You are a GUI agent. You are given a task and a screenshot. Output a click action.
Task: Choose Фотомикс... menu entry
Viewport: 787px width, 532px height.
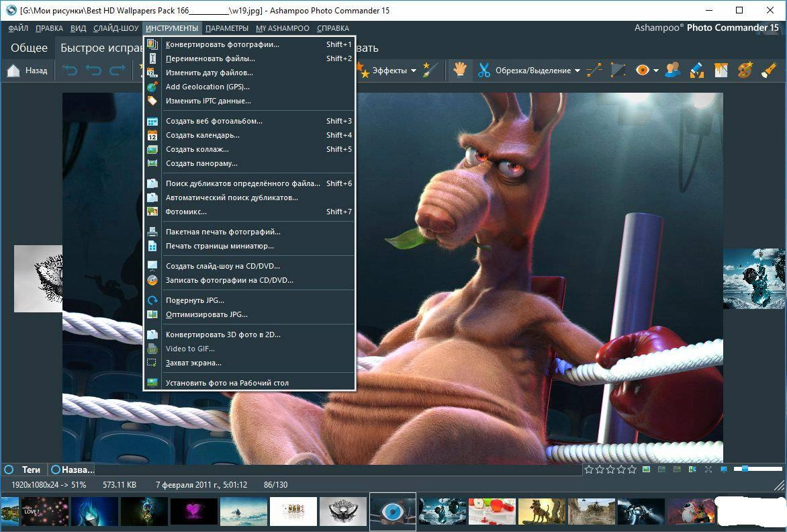click(x=249, y=212)
